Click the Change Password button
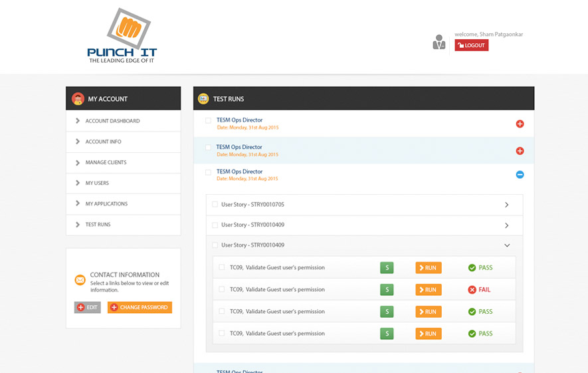Viewport: 588px width, 373px height. 140,308
